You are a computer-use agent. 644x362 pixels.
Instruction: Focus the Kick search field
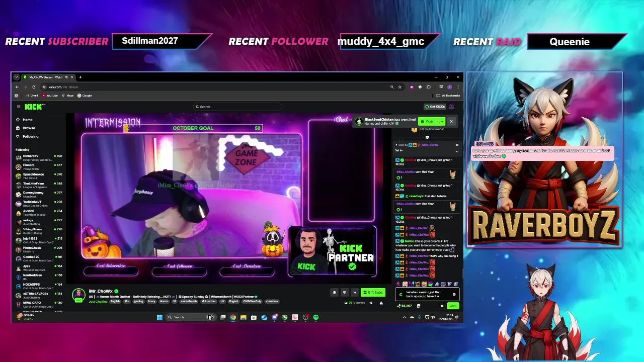coord(237,107)
